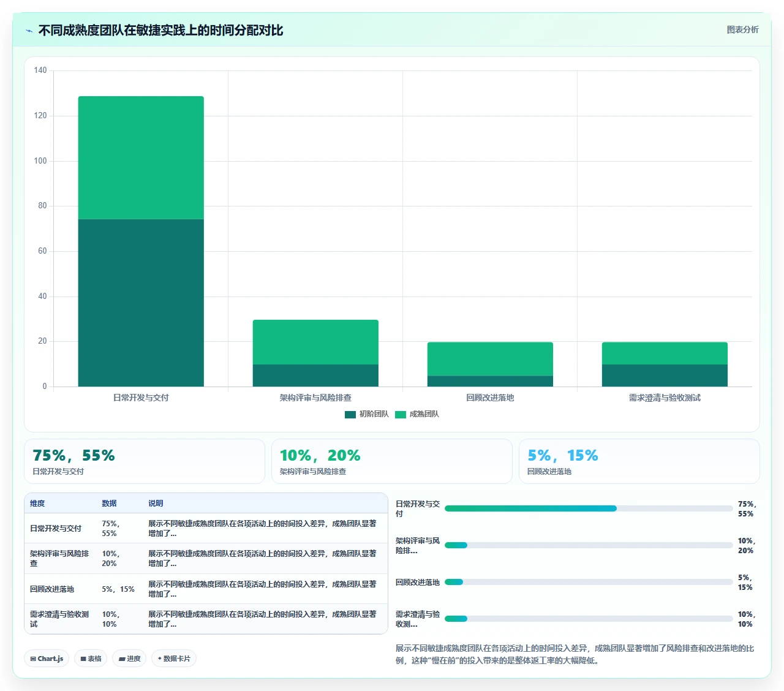The height and width of the screenshot is (691, 784).
Task: Select the 表格 tag chip
Action: (91, 659)
